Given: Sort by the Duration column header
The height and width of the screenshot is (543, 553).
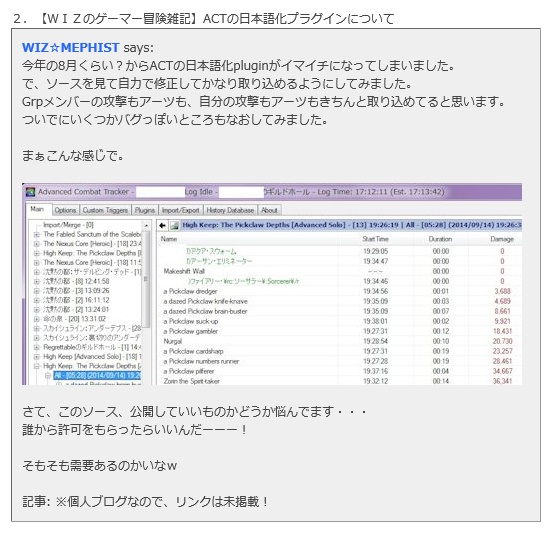Looking at the screenshot, I should (x=440, y=239).
